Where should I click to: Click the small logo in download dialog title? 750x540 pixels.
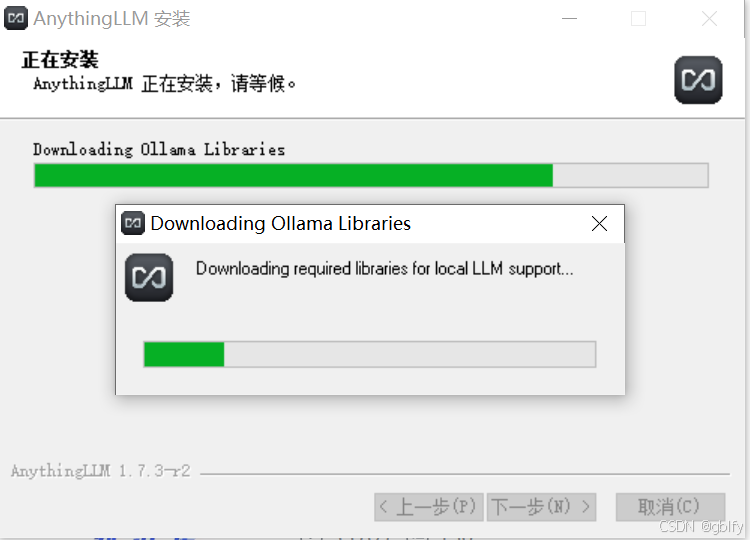133,223
